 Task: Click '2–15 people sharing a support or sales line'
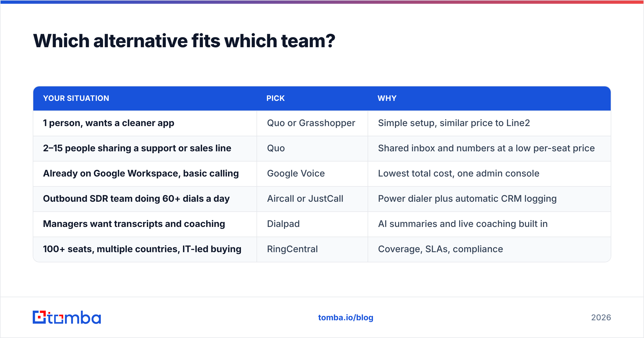137,148
